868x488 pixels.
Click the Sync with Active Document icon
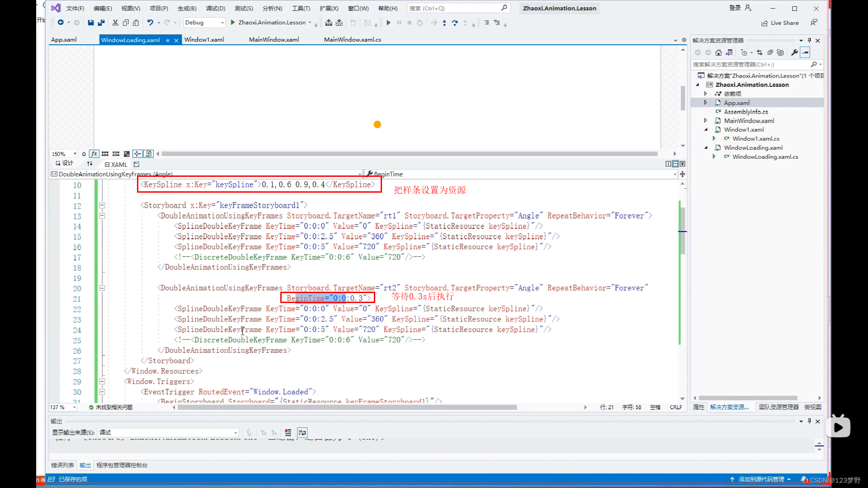[x=759, y=52]
